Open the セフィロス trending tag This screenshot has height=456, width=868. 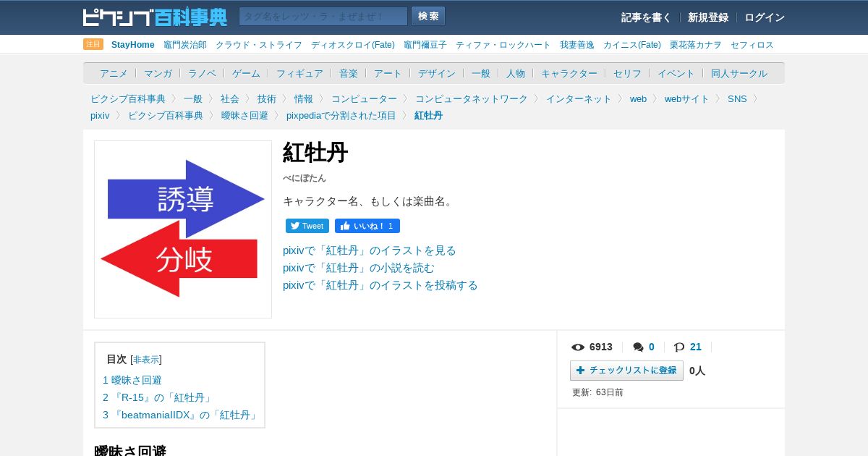tap(752, 45)
